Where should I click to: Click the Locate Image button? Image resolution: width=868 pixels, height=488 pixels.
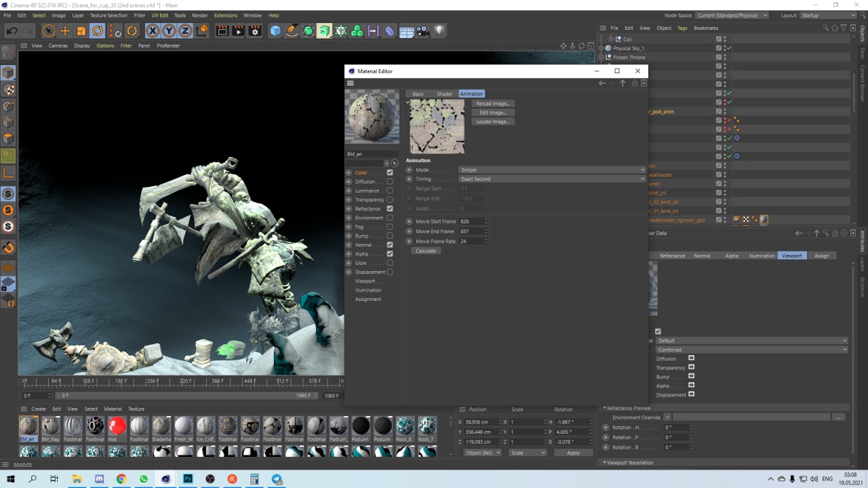(x=493, y=121)
